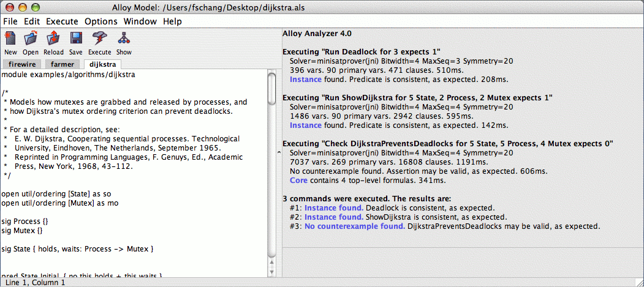Open the Window menu
The width and height of the screenshot is (644, 287).
(x=140, y=21)
